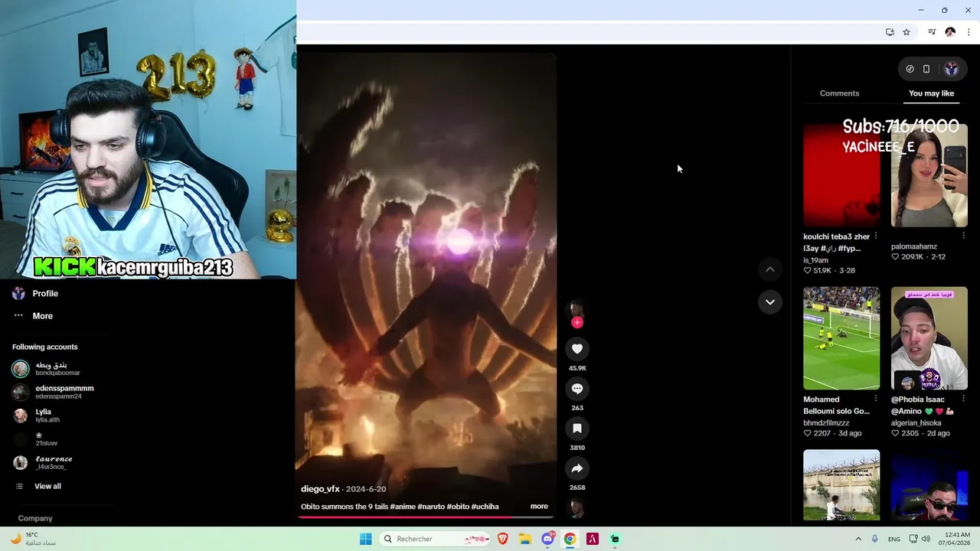Click the phone app icon in top pill

coord(926,69)
